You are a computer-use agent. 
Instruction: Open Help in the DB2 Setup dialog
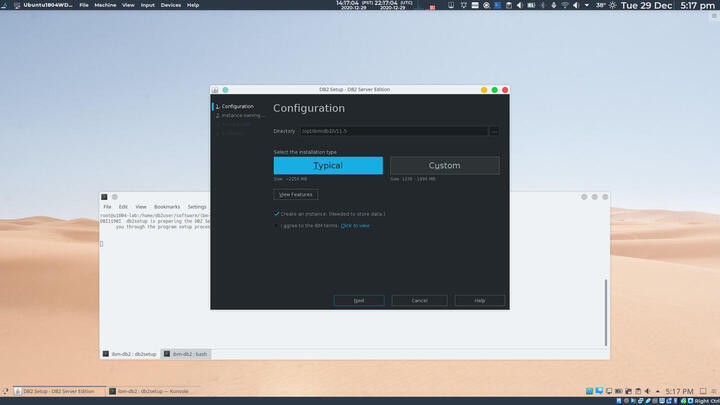pyautogui.click(x=480, y=300)
